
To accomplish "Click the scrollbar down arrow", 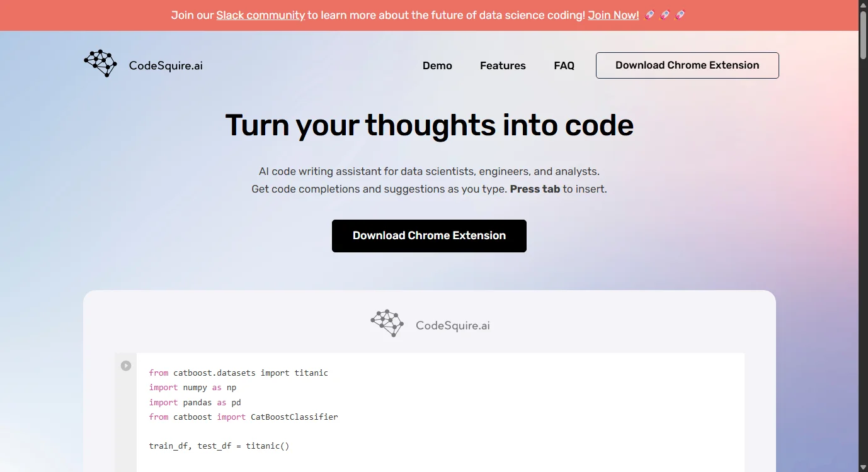I will (863, 468).
